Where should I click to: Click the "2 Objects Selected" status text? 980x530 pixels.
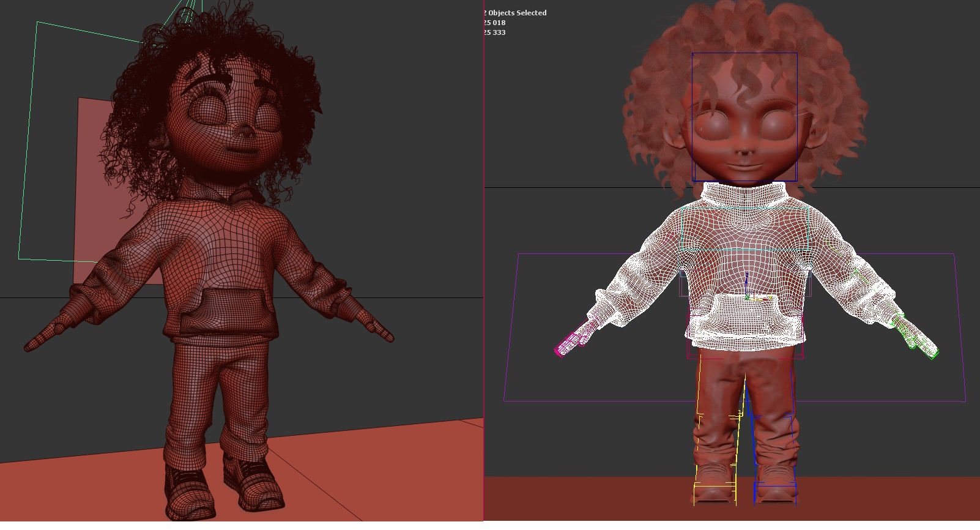(x=514, y=13)
